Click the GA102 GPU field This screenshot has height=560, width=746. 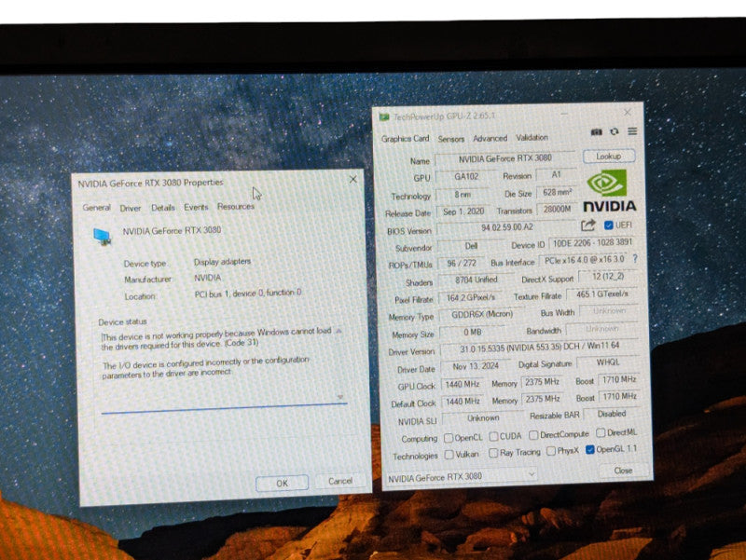(465, 177)
